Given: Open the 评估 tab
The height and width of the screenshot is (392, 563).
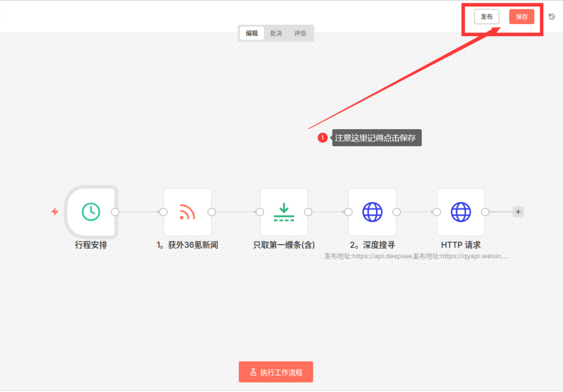Looking at the screenshot, I should 300,33.
